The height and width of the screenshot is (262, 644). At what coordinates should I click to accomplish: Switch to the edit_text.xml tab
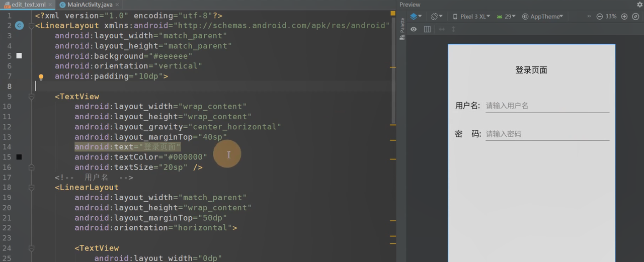coord(28,5)
